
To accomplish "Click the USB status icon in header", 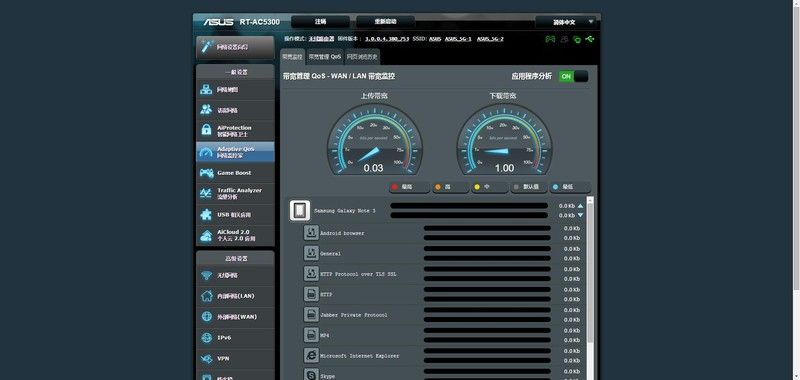I will (590, 38).
